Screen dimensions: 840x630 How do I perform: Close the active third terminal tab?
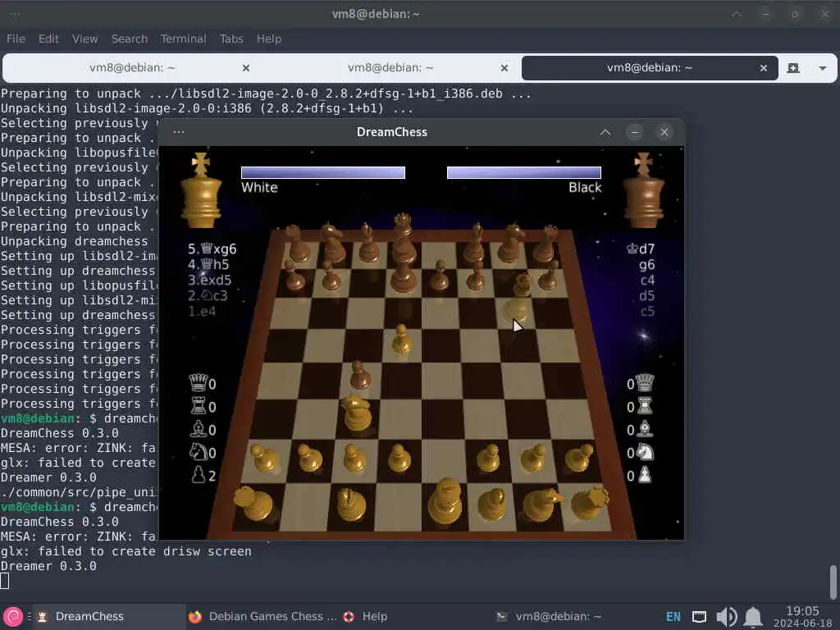tap(764, 68)
